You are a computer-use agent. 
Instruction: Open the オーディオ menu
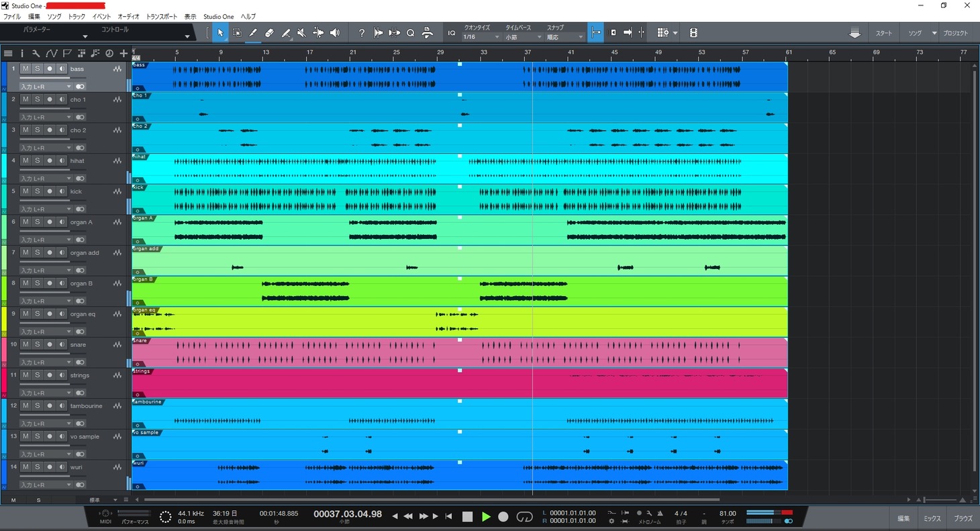(x=128, y=16)
